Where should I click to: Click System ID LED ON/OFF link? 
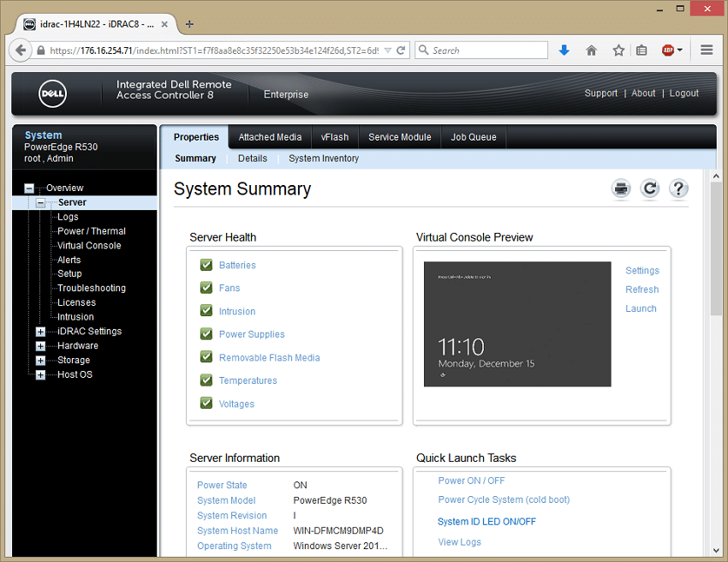tap(486, 522)
